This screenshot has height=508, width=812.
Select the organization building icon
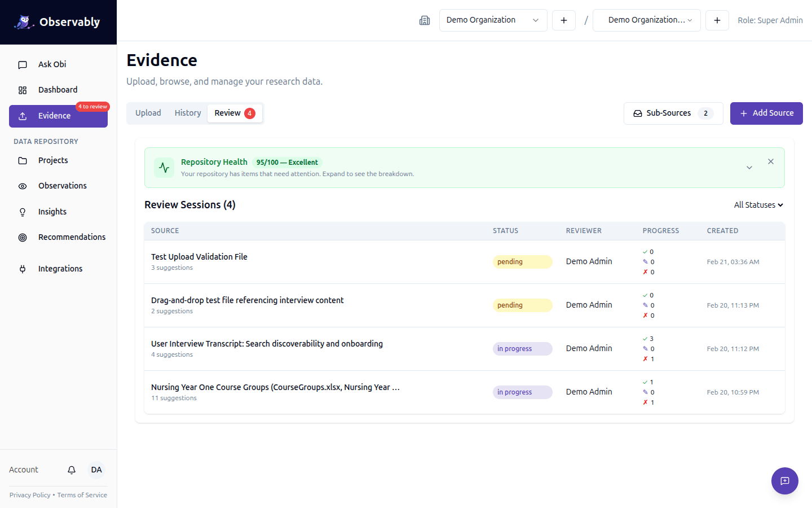[x=425, y=20]
